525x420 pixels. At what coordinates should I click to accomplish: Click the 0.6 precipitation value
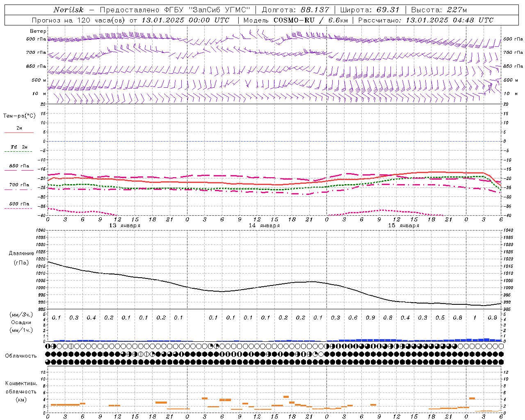click(x=353, y=317)
